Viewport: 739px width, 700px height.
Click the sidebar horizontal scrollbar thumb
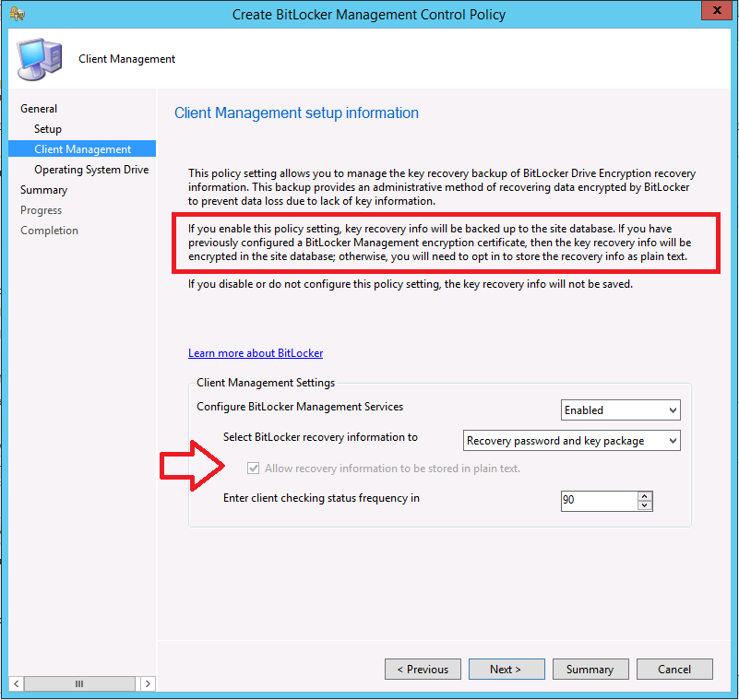[79, 683]
